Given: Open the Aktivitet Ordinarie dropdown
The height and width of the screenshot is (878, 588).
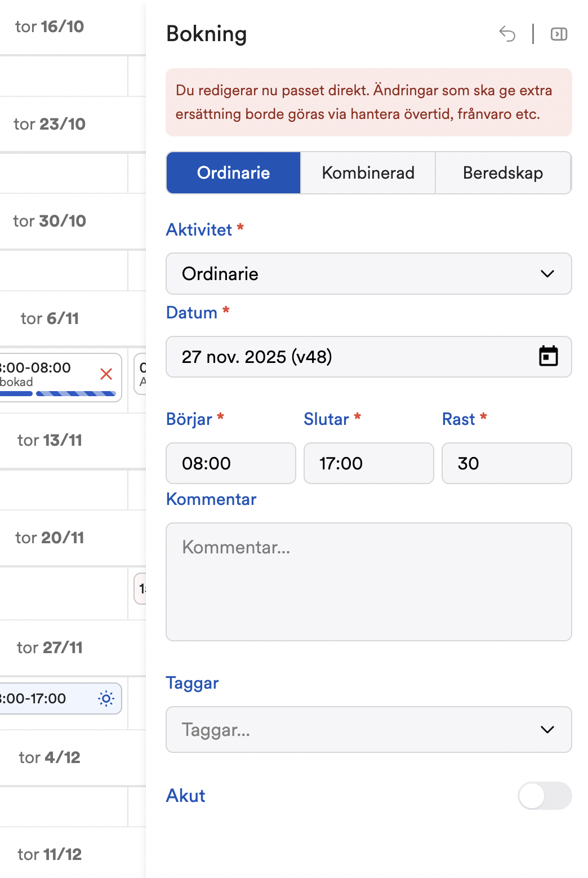Looking at the screenshot, I should click(369, 274).
